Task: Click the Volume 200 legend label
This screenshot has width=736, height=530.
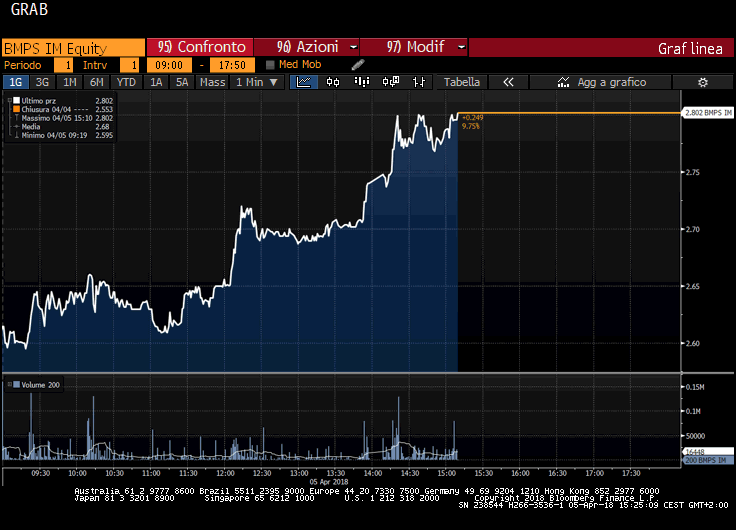Action: (x=40, y=385)
